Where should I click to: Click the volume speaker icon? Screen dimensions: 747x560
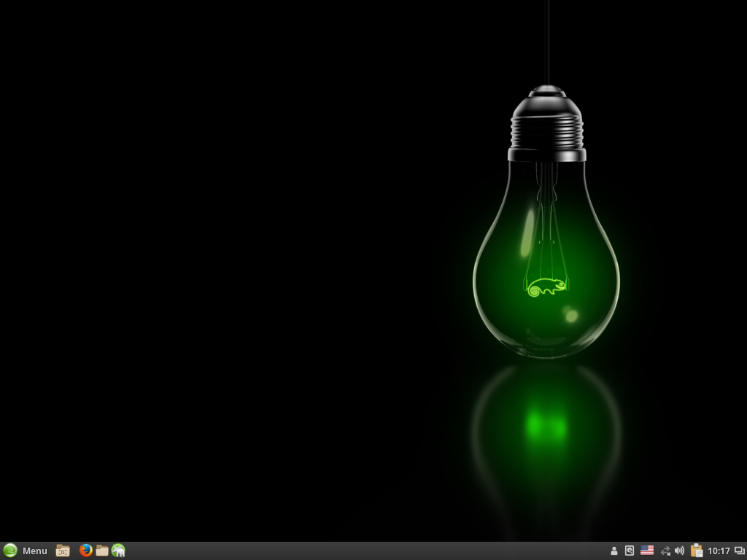coord(680,551)
